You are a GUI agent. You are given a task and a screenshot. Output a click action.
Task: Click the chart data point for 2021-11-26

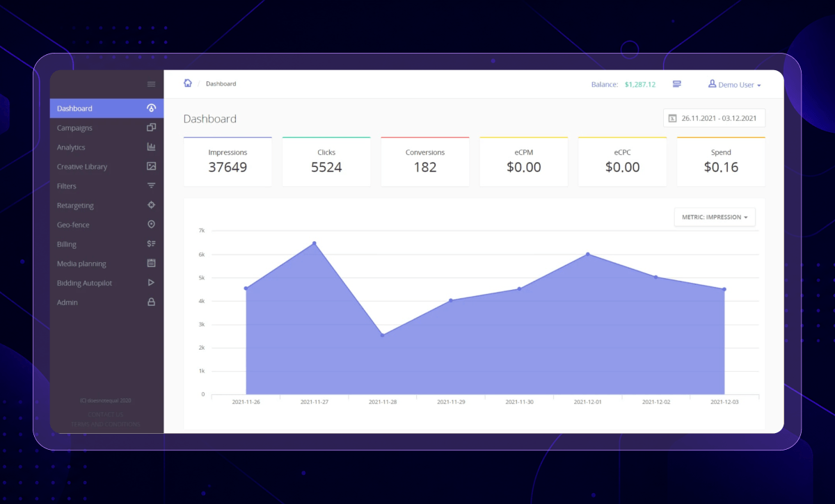coord(246,288)
